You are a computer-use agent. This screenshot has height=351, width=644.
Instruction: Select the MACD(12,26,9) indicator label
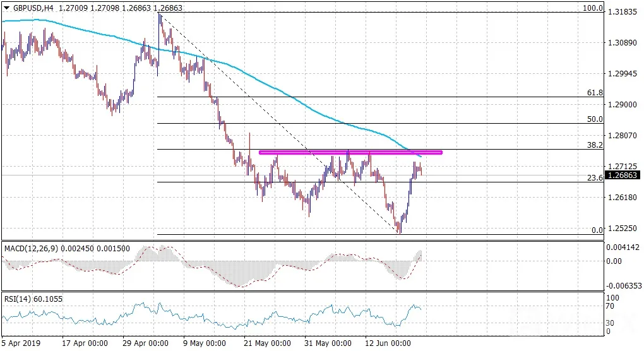coord(31,248)
